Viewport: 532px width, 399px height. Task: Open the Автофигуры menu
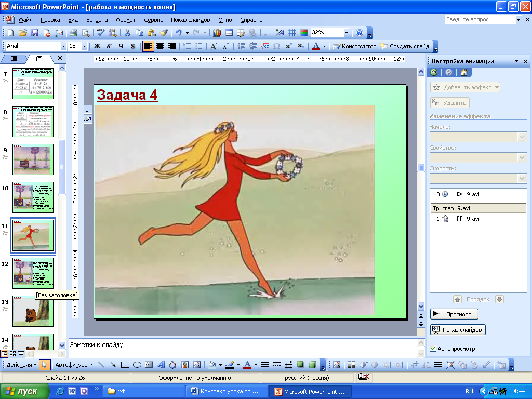click(74, 365)
